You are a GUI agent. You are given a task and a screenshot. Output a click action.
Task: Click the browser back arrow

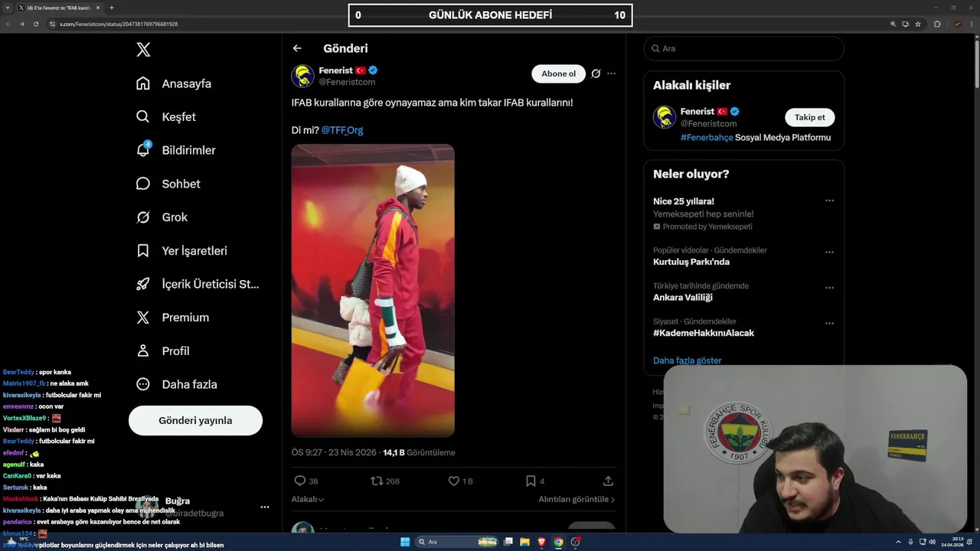8,24
